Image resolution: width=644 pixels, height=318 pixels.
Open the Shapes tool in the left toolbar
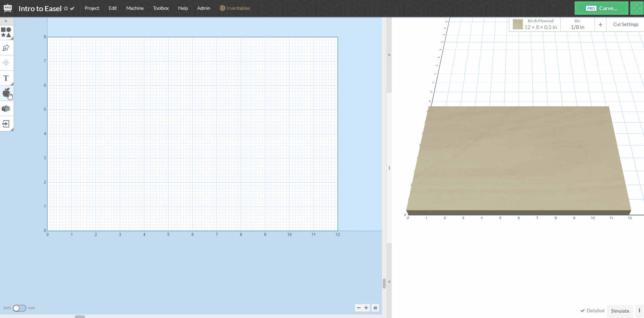point(6,32)
